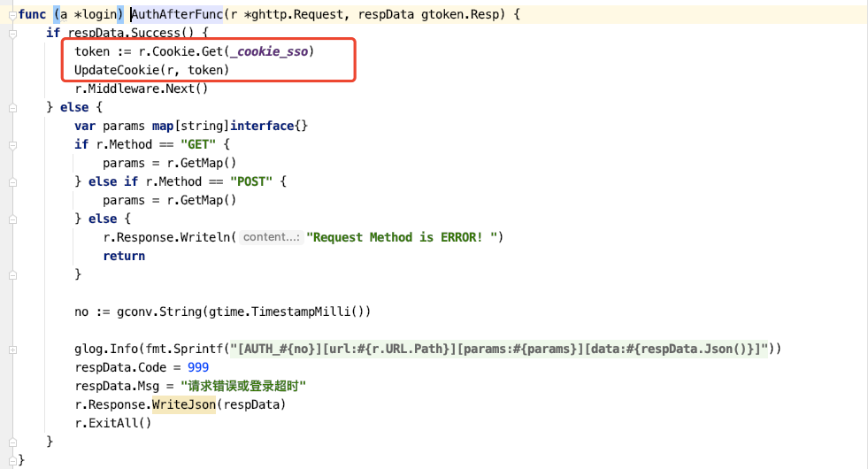This screenshot has width=868, height=469.
Task: Click the 'r.ExitAll()' call
Action: click(x=113, y=422)
